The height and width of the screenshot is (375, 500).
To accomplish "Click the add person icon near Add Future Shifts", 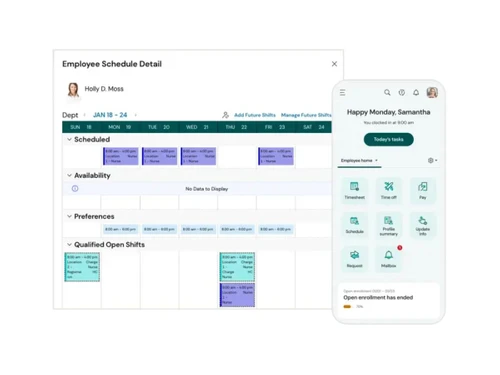I will (x=225, y=115).
